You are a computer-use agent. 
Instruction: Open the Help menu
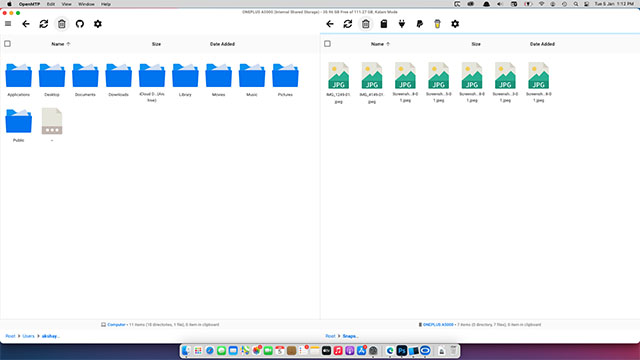(106, 4)
